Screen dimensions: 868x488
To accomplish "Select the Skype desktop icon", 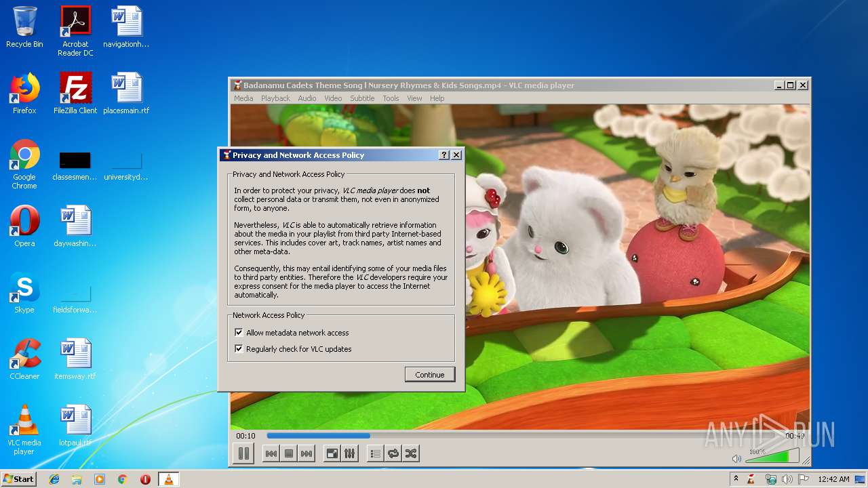I will [x=24, y=293].
